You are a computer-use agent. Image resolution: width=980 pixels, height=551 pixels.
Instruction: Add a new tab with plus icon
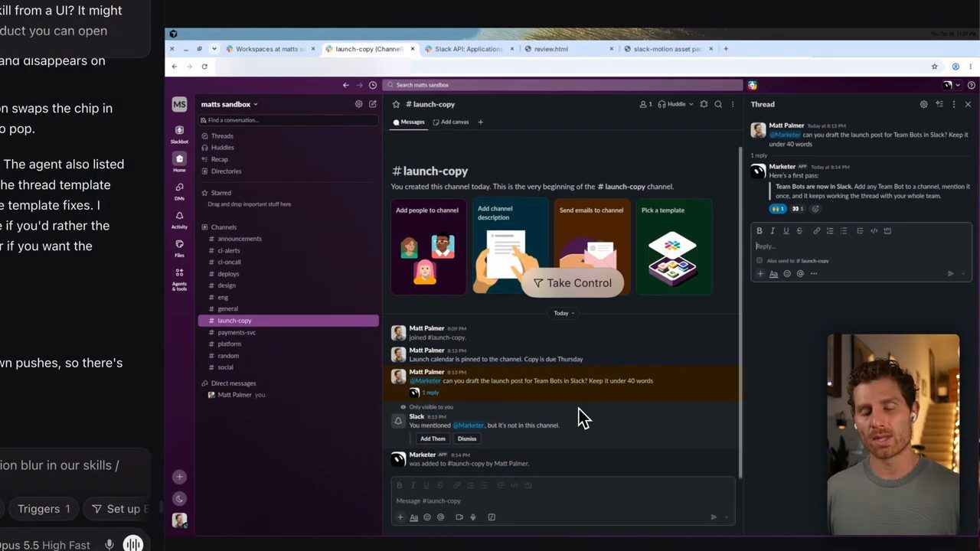(480, 122)
